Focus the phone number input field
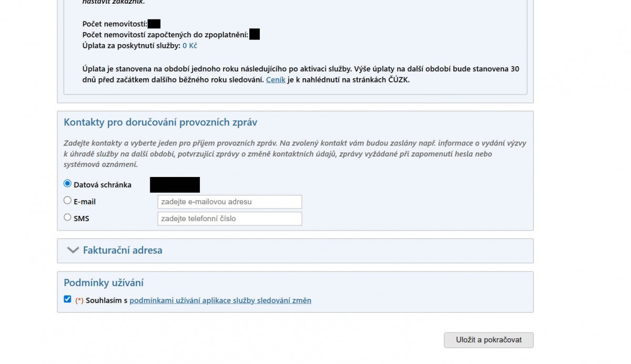This screenshot has height=364, width=631. point(229,219)
